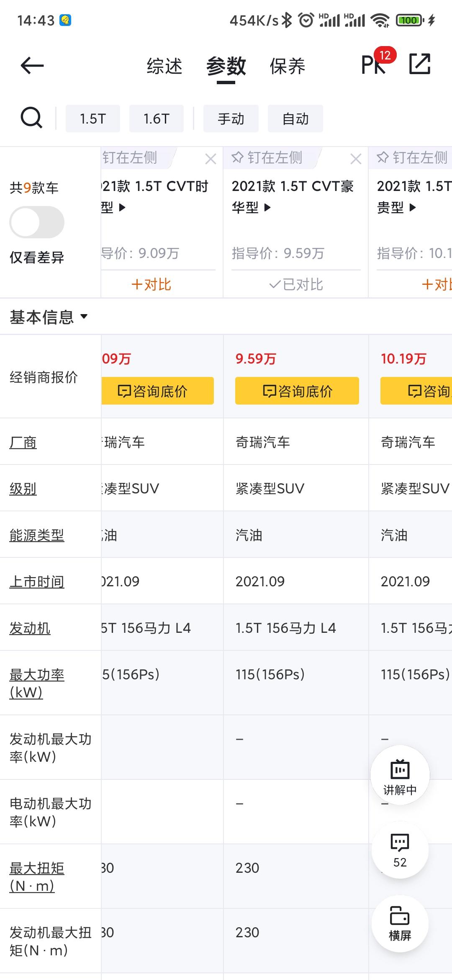Open PK comparison with 12 badge
The height and width of the screenshot is (980, 452).
[378, 62]
